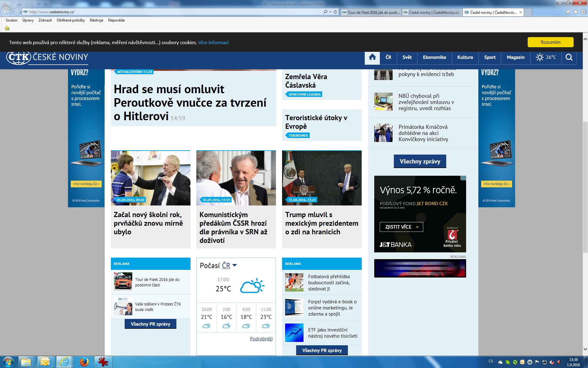Click the left Všechny PR zprávy button
This screenshot has height=368, width=588.
tap(150, 324)
